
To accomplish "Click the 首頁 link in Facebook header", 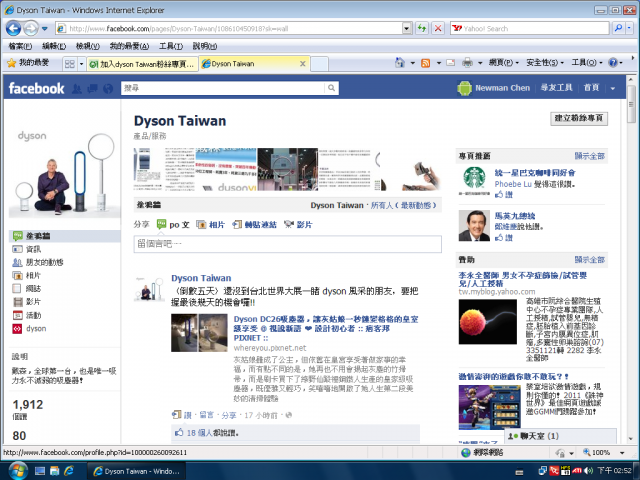I will 591,88.
